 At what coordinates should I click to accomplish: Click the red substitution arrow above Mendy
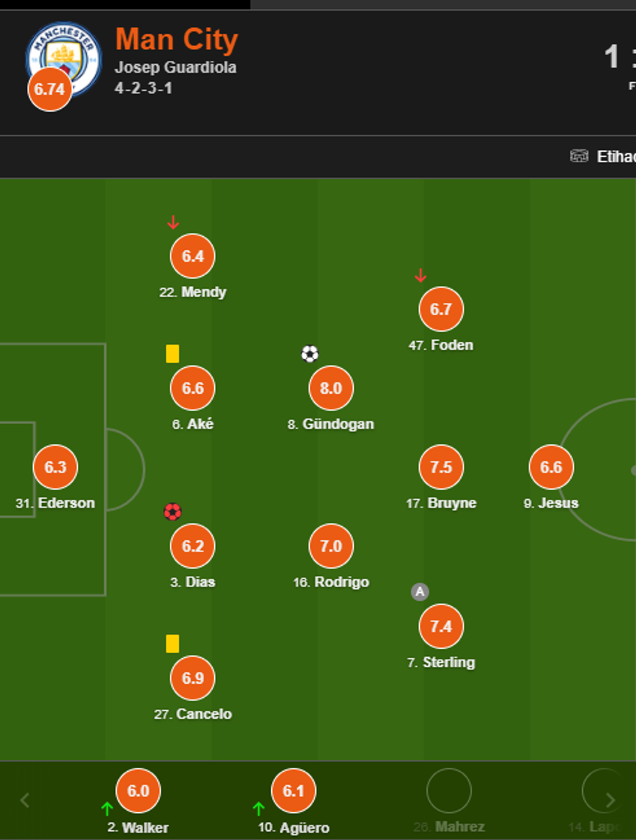[173, 223]
